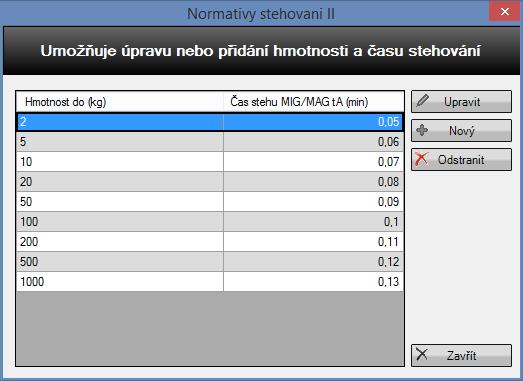Click the Zavřít button label
Screen dimensions: 523x381
[x=462, y=356]
